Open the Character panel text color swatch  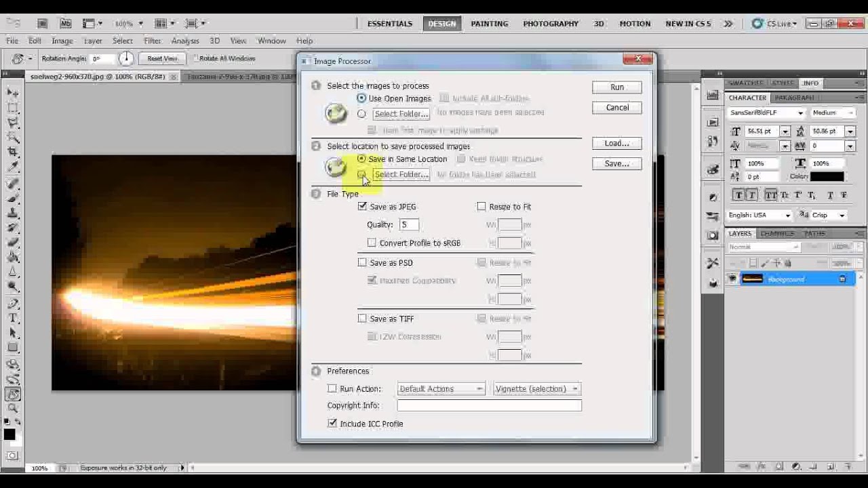pos(827,176)
